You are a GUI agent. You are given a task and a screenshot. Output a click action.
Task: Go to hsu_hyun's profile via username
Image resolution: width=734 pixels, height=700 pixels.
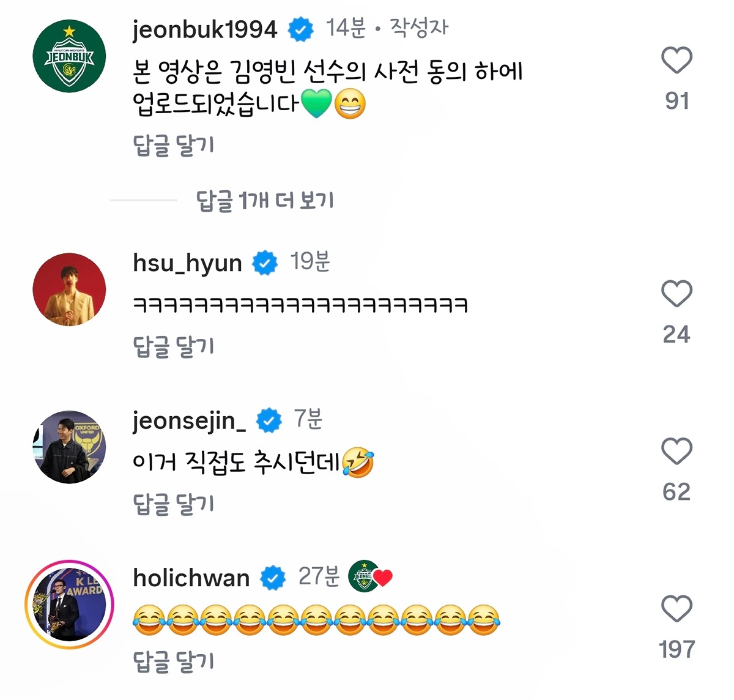click(187, 263)
